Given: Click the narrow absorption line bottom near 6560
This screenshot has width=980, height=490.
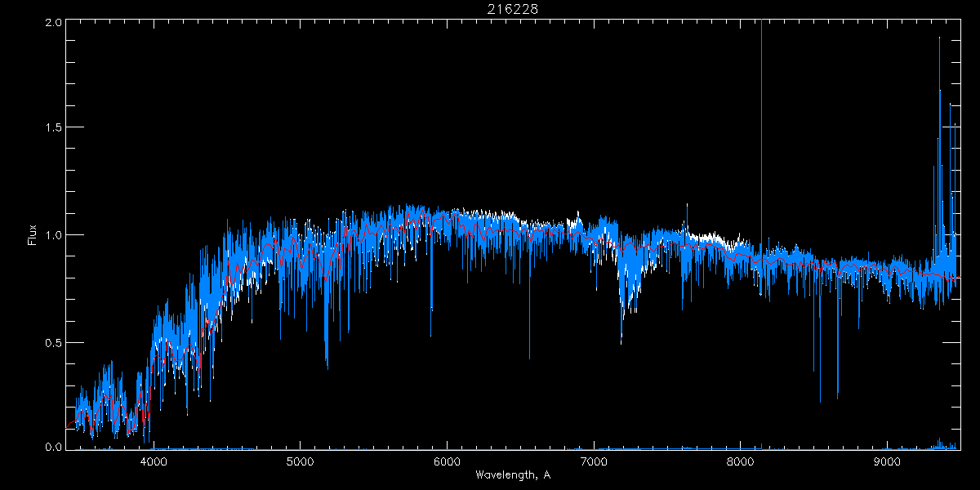Looking at the screenshot, I should (529, 356).
